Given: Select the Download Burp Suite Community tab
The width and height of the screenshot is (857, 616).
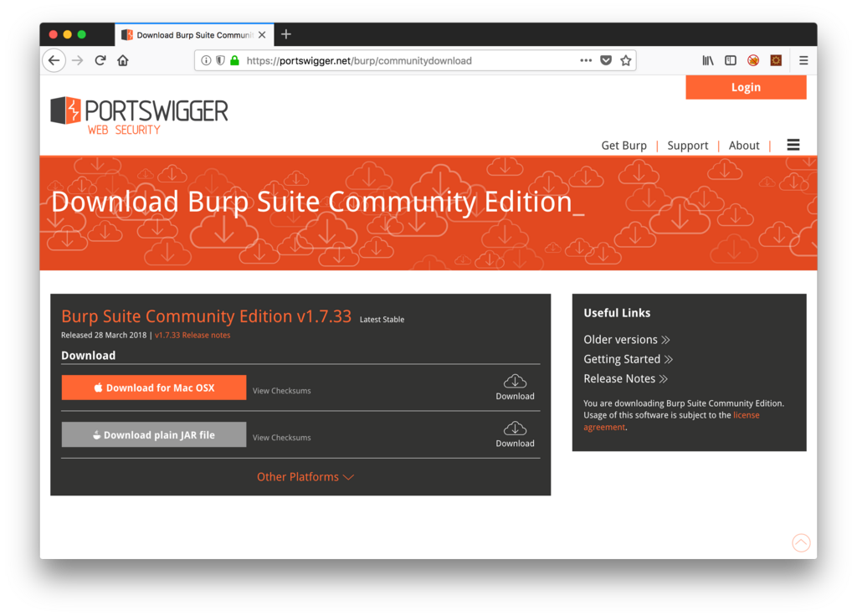Looking at the screenshot, I should 194,35.
